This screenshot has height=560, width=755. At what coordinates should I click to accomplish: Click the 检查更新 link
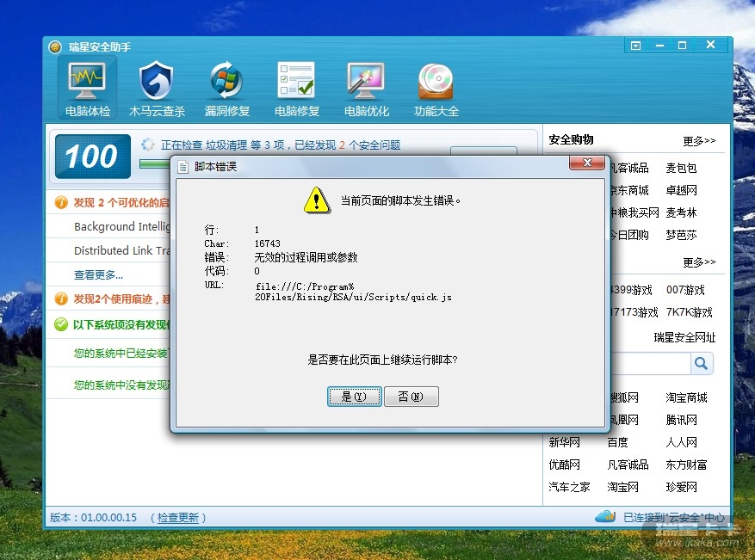tap(177, 518)
